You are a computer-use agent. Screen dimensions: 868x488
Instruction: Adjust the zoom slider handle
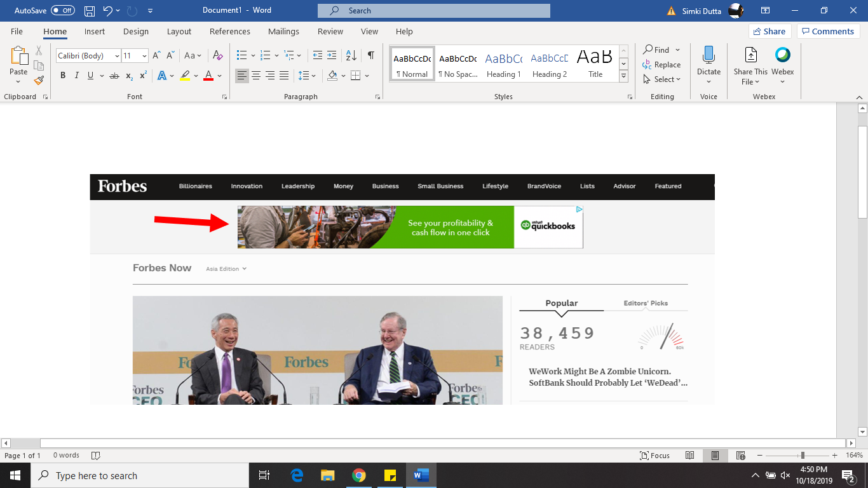click(x=803, y=456)
